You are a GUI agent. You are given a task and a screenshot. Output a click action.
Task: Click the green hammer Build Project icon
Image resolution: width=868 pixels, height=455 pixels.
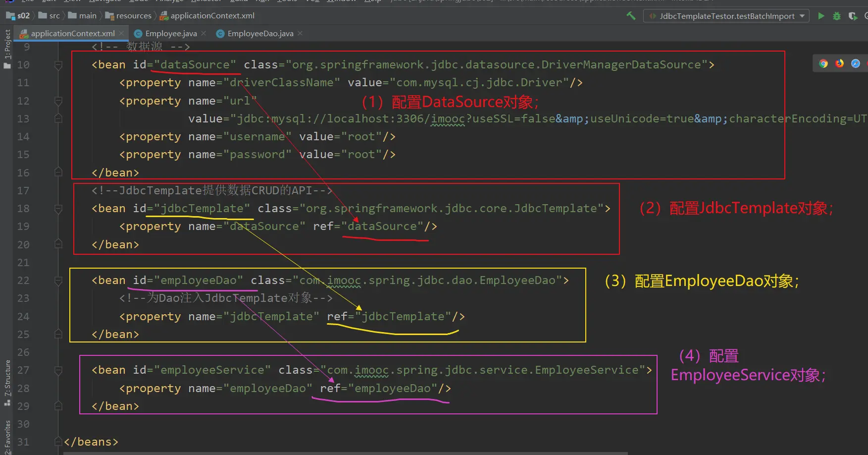coord(631,16)
